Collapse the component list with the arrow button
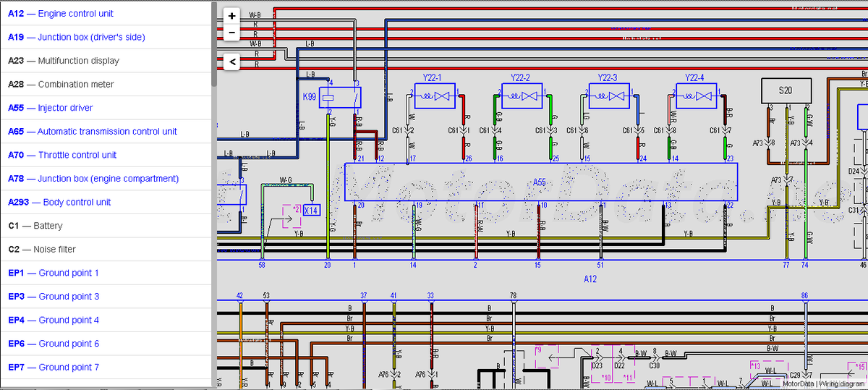This screenshot has width=868, height=390. tap(231, 62)
